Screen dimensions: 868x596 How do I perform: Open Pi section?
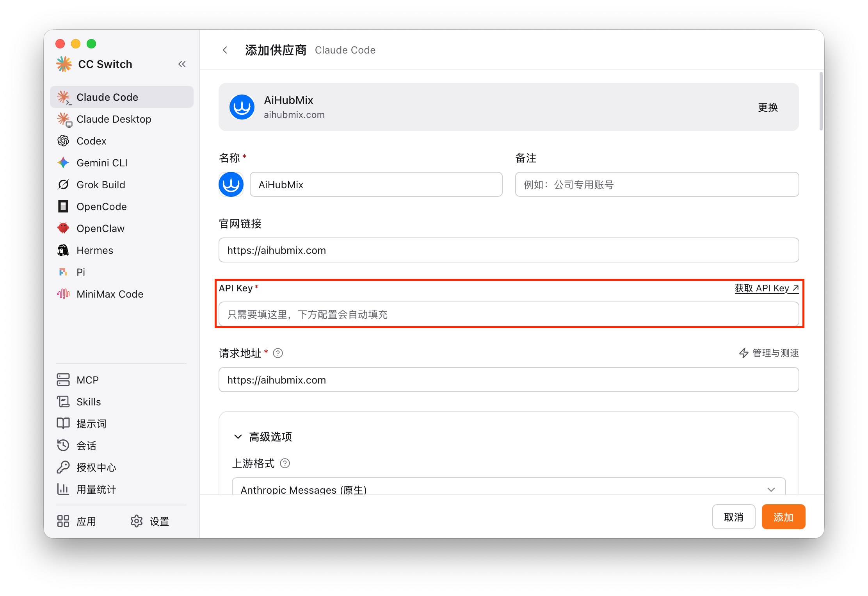click(x=122, y=272)
